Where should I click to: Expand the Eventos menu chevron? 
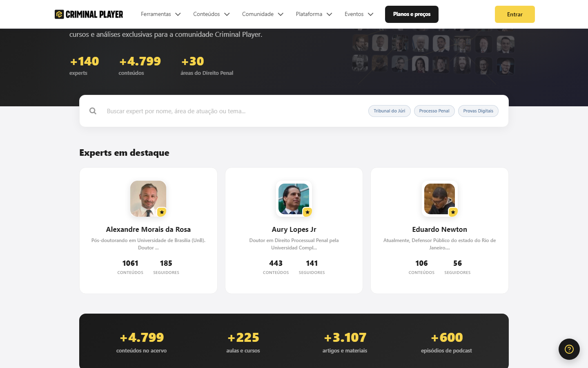click(x=371, y=14)
